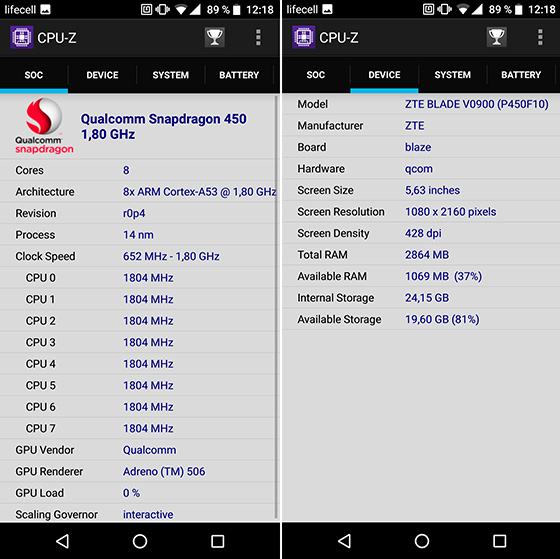This screenshot has width=560, height=559.
Task: Tap Available Storage value 19,60 GB (81%)
Action: [442, 319]
